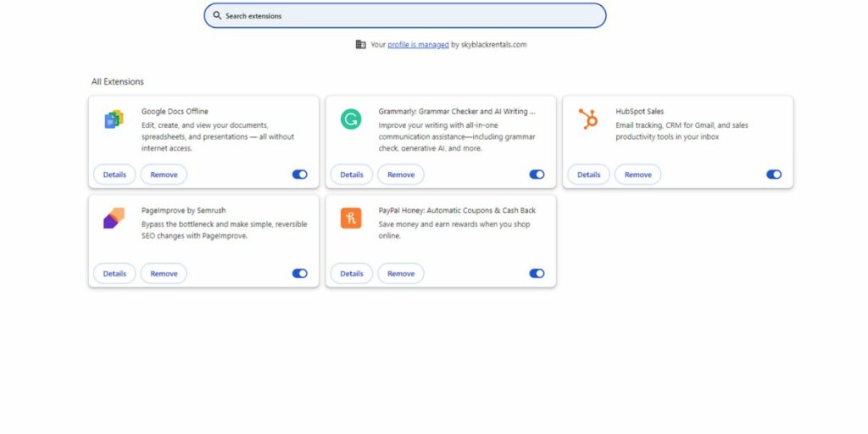The width and height of the screenshot is (868, 434).
Task: Click the PageImprove by Semrush icon
Action: pos(114,218)
